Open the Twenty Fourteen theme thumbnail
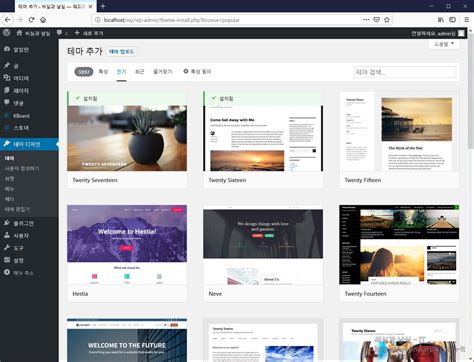This screenshot has height=362, width=474. tap(399, 245)
